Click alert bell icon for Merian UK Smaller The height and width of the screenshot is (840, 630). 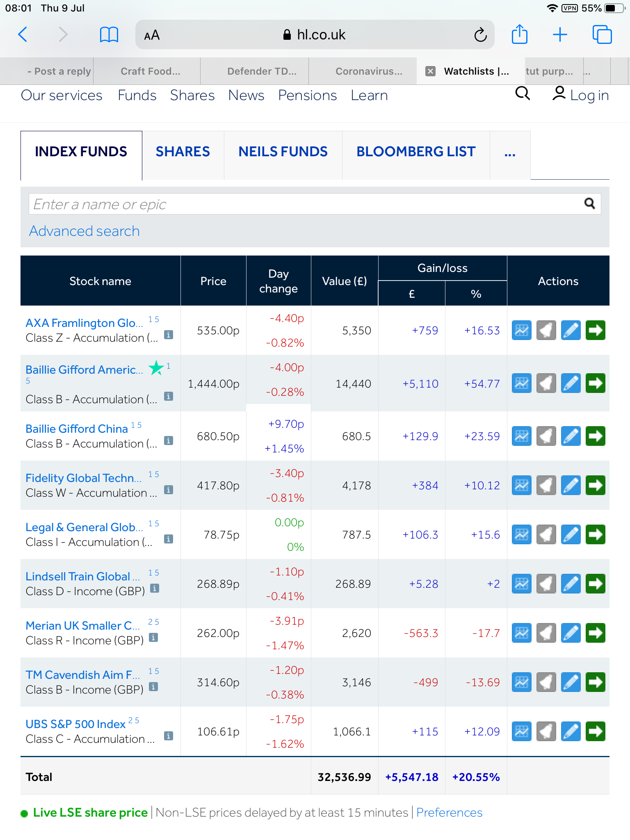tap(546, 633)
